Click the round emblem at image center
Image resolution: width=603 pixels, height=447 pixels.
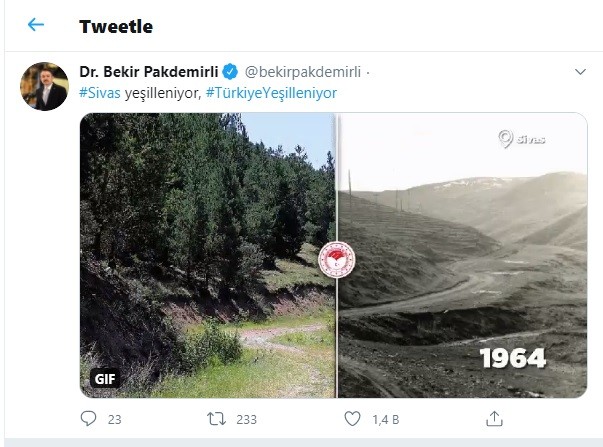click(333, 260)
